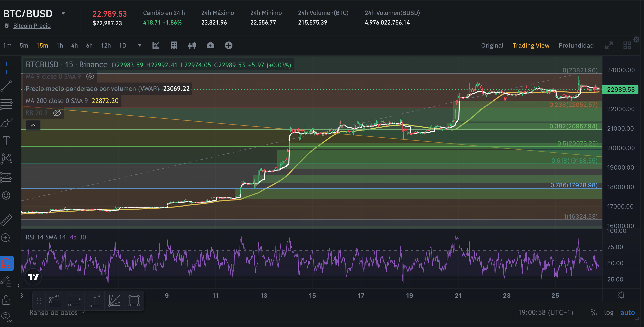
Task: Switch to 1m interval
Action: point(7,46)
